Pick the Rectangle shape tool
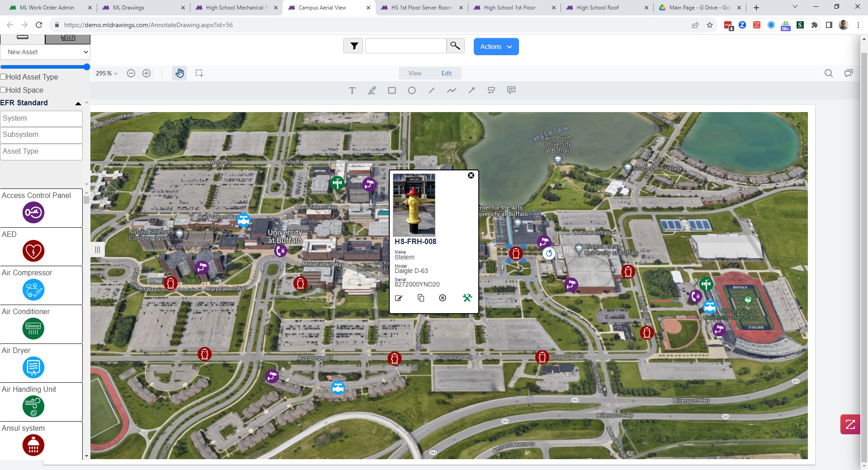 click(392, 90)
